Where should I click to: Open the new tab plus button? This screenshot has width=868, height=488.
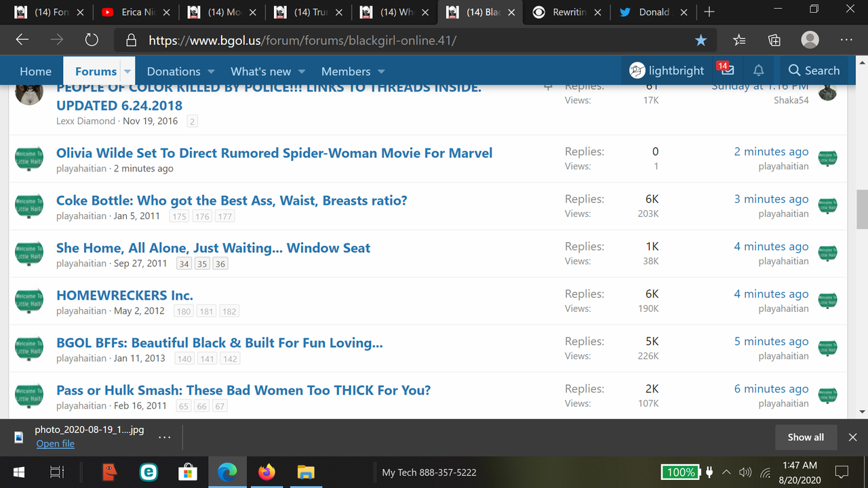tap(709, 12)
